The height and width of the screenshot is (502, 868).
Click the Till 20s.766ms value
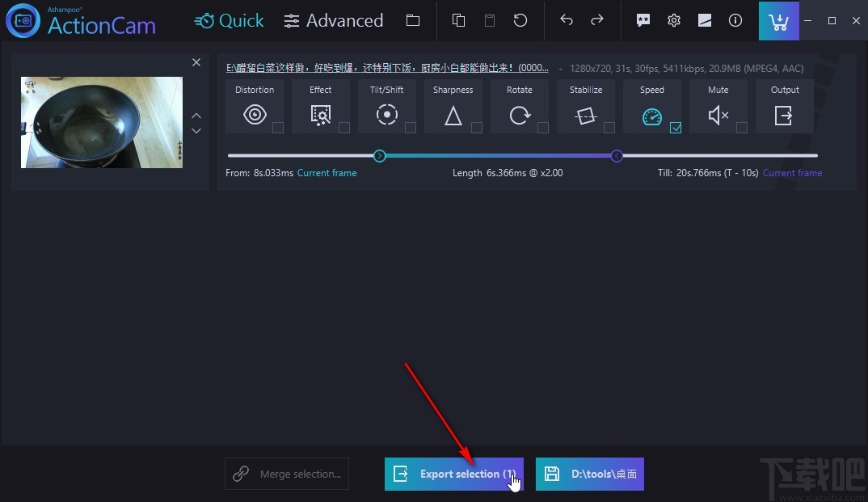pos(698,173)
